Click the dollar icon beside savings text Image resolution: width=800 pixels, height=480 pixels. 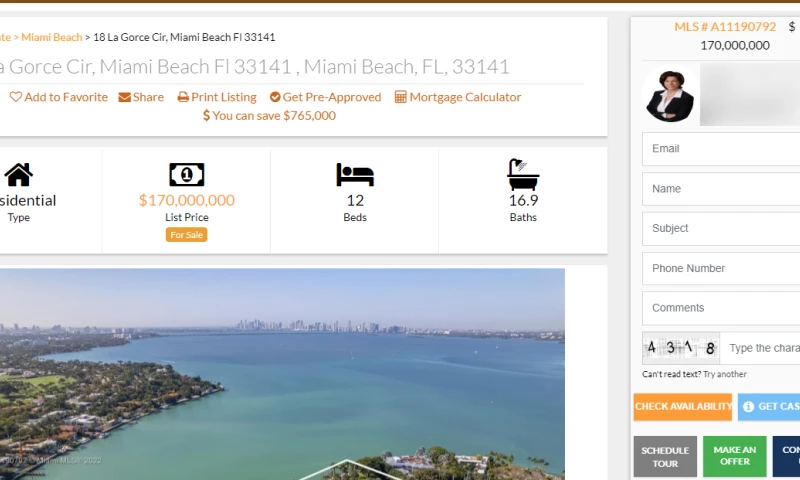click(x=206, y=115)
